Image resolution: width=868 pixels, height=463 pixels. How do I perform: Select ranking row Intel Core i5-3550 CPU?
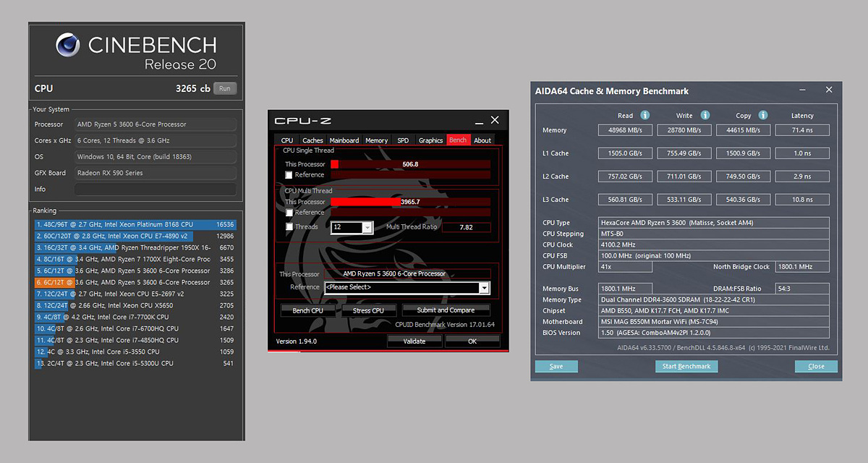135,352
